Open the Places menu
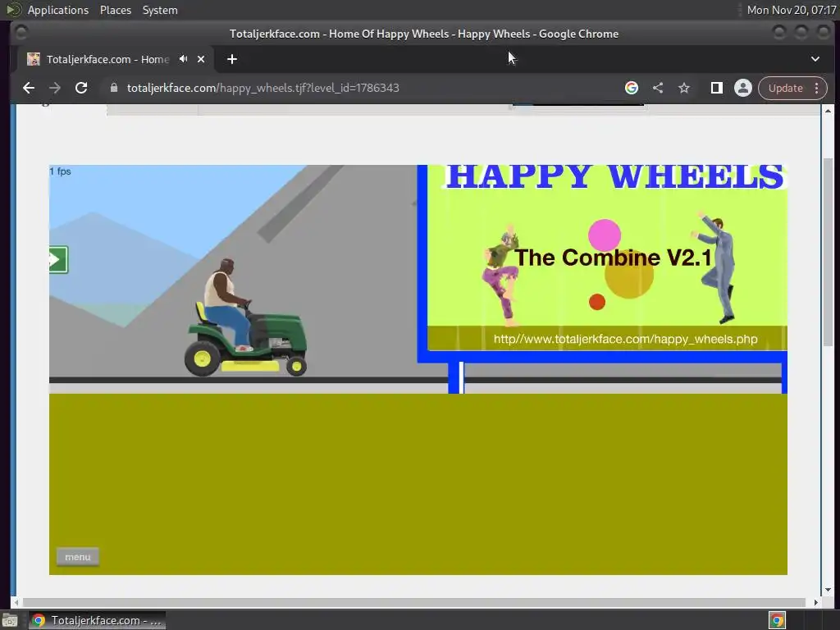Image resolution: width=840 pixels, height=630 pixels. 115,10
